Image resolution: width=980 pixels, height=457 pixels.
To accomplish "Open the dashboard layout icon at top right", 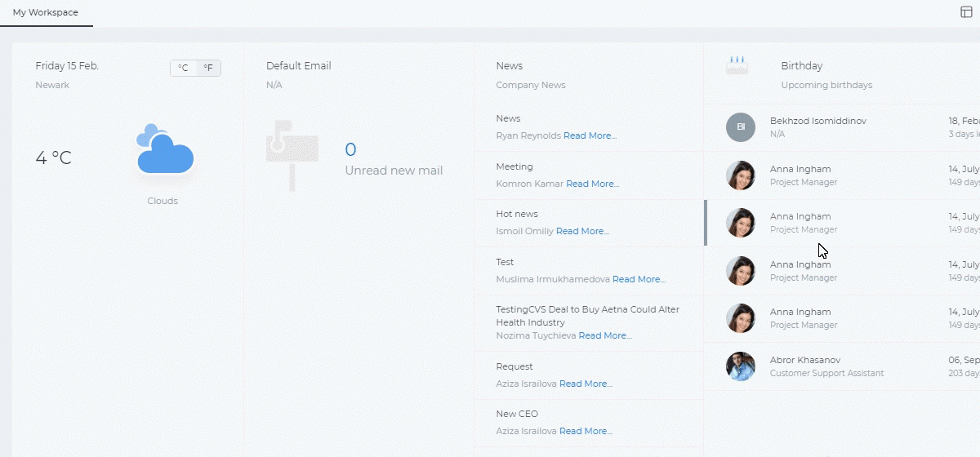I will 967,12.
